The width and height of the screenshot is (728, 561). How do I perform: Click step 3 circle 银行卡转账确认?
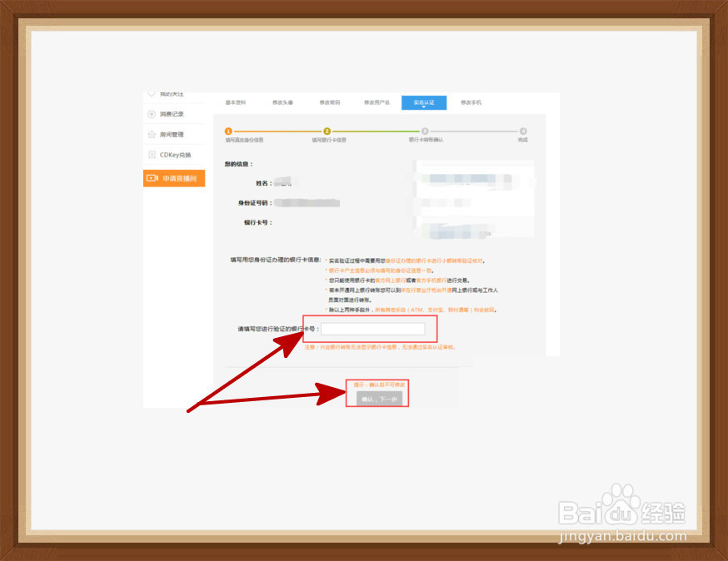[425, 131]
